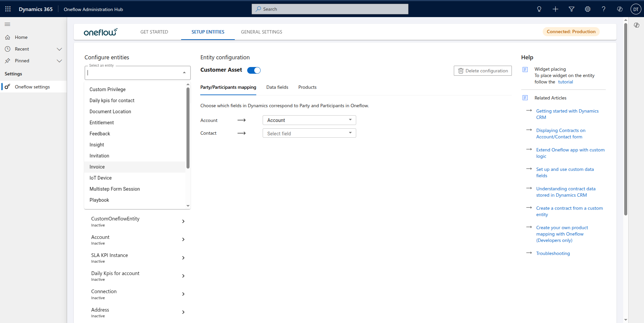Screen dimensions: 644x323
Task: Open the Dynamics 365 app launcher grid
Action: pos(8,9)
